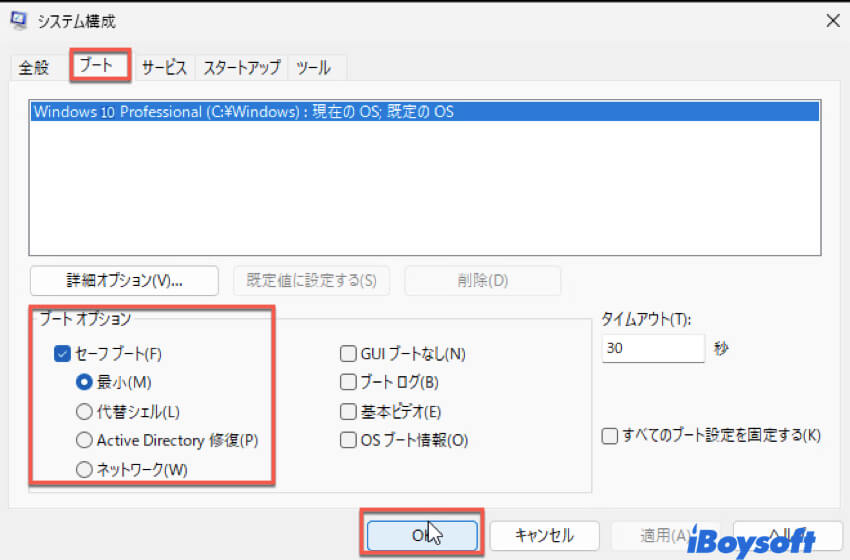850x560 pixels.
Task: Check すべてのブート設定を固定する(K)
Action: 610,435
